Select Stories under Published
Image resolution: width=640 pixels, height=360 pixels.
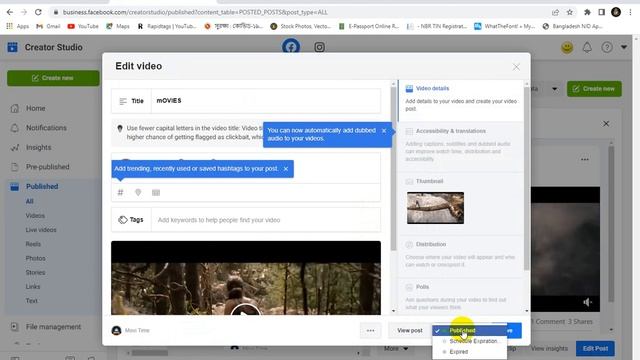click(x=35, y=272)
